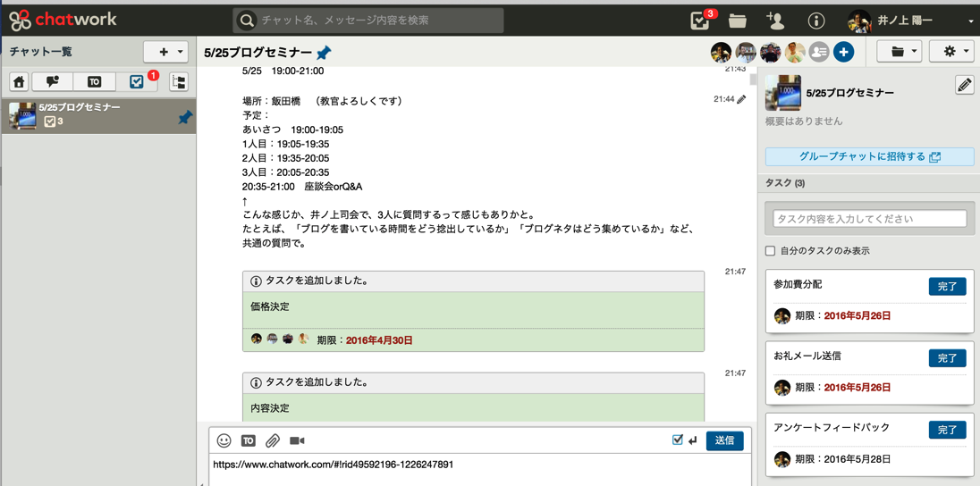Edit chat description with the pencil icon
Viewport: 980px width, 486px height.
coord(964,86)
